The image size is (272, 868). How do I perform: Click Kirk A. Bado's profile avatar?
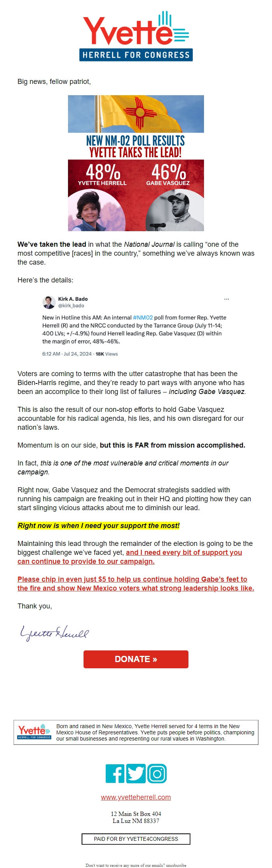49,302
